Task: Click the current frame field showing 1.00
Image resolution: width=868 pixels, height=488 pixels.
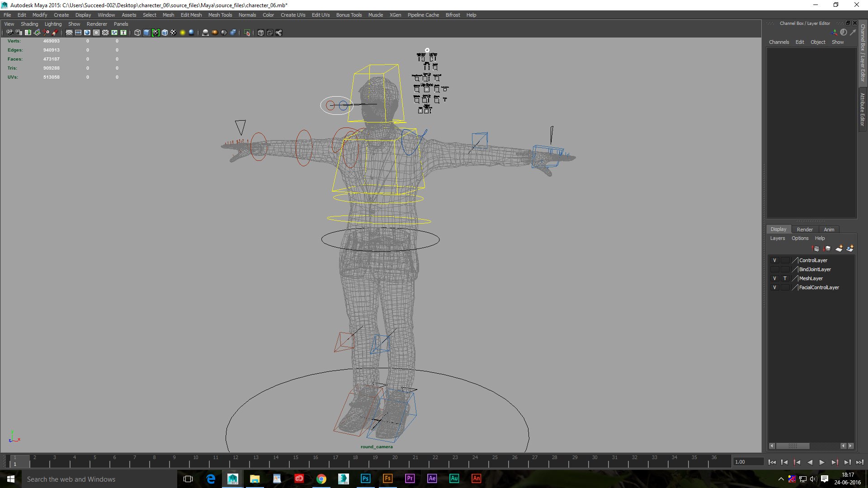Action: (x=748, y=462)
